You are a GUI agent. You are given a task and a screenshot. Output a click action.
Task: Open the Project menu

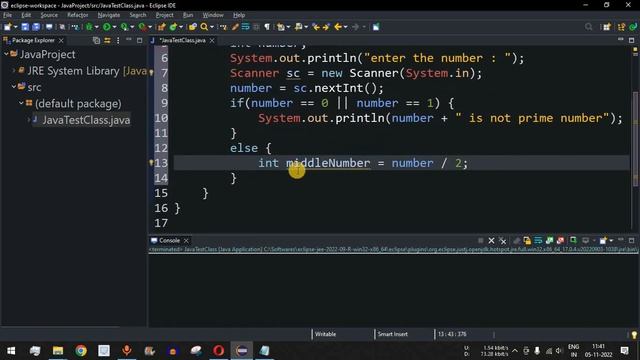(164, 15)
